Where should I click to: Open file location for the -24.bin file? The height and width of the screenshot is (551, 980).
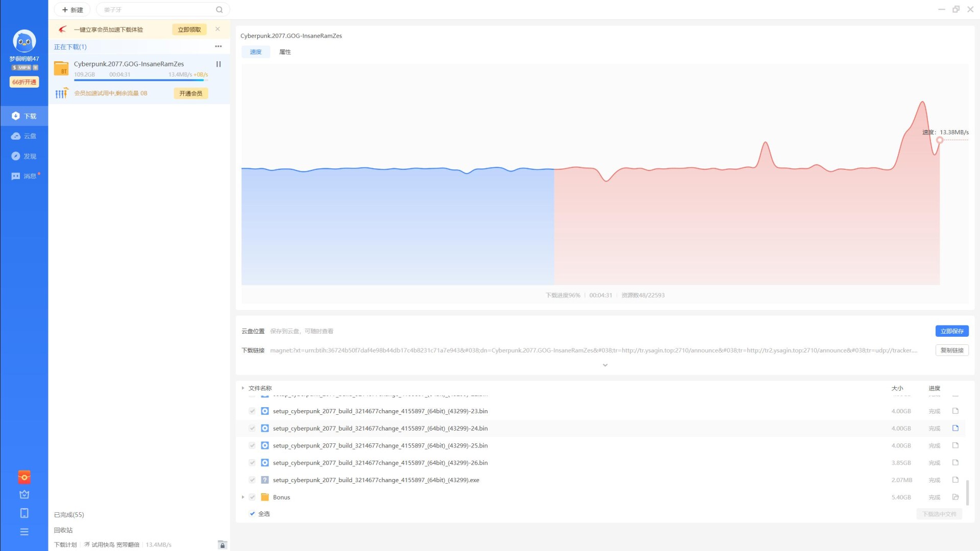[955, 428]
